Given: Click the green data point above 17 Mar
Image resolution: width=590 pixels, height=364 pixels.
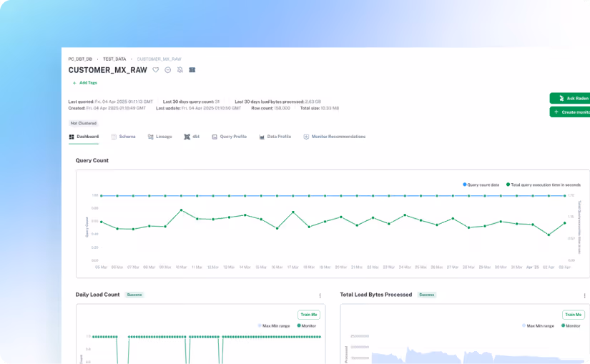Looking at the screenshot, I should click(x=293, y=212).
